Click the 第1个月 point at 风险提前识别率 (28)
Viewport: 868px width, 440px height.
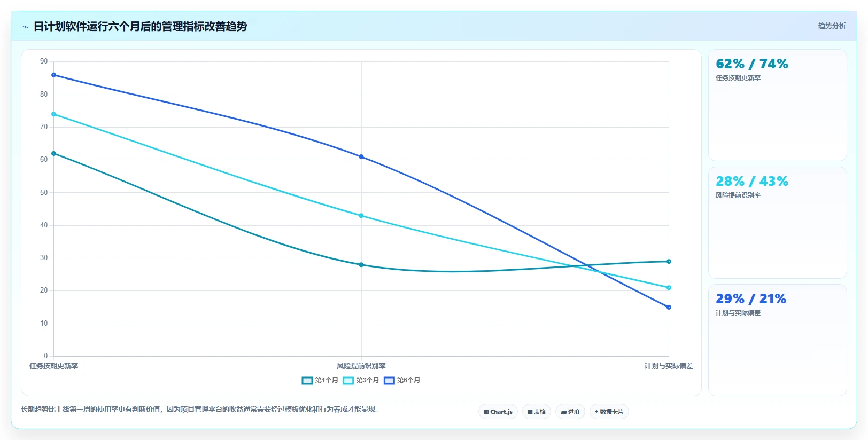361,265
